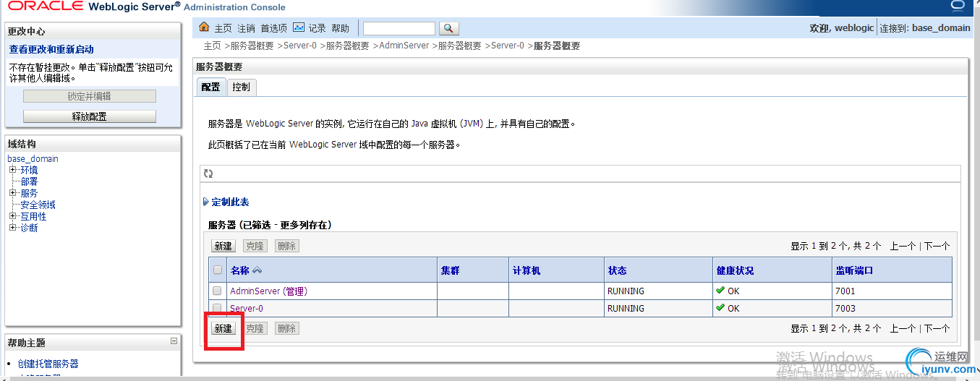Image resolution: width=980 pixels, height=381 pixels.
Task: Click the sort arrow beside 名称 header
Action: [257, 270]
